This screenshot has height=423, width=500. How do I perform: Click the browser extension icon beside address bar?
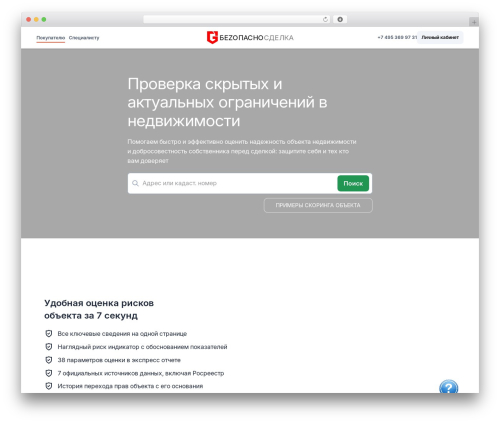(x=340, y=20)
